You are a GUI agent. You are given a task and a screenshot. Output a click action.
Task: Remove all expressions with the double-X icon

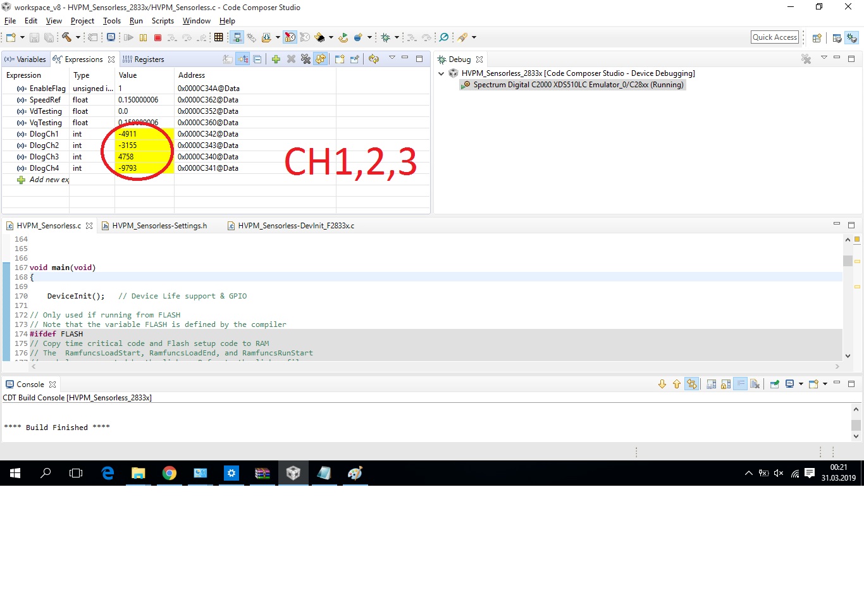pos(305,59)
